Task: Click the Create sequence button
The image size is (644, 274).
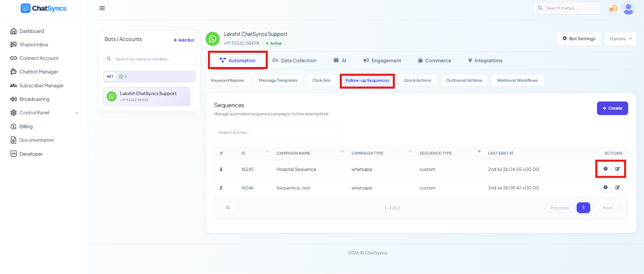Action: click(x=612, y=108)
